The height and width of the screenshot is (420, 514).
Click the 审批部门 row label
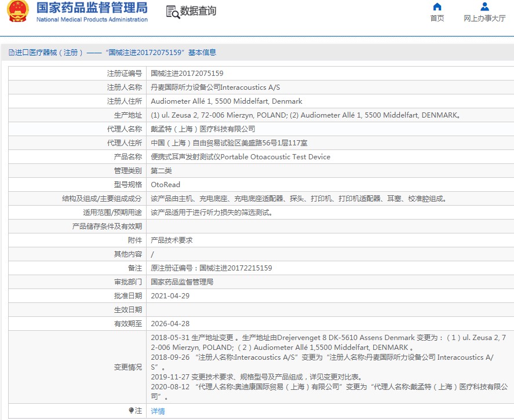[128, 282]
